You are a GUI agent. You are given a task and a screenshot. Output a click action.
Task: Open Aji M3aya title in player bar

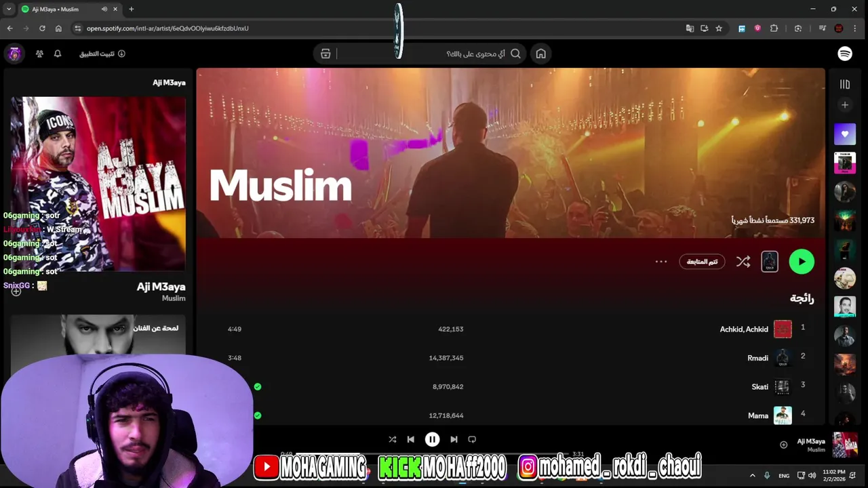tap(811, 441)
